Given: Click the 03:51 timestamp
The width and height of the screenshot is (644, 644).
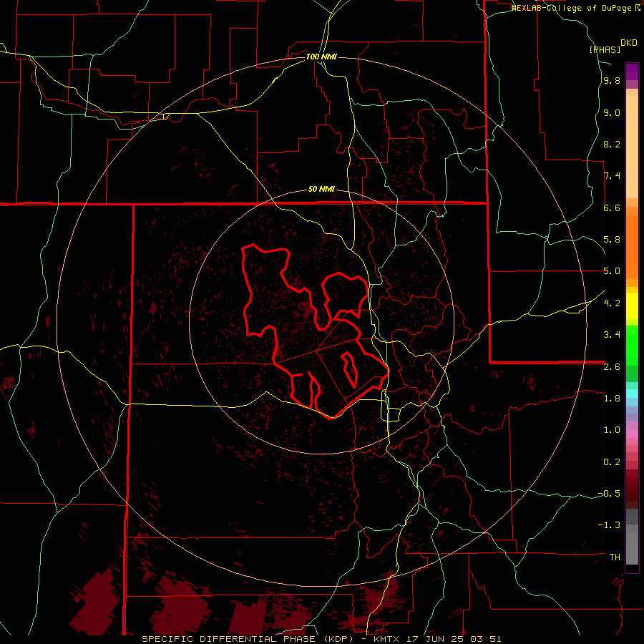Looking at the screenshot, I should 486,639.
